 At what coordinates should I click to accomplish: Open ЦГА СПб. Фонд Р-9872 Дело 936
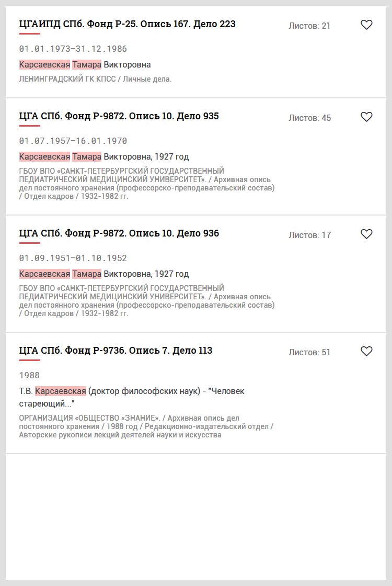pos(119,233)
